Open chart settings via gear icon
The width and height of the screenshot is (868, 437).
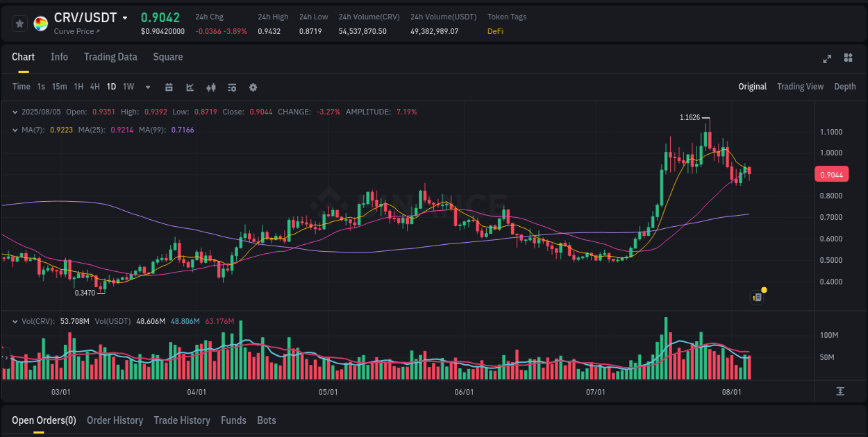click(253, 87)
